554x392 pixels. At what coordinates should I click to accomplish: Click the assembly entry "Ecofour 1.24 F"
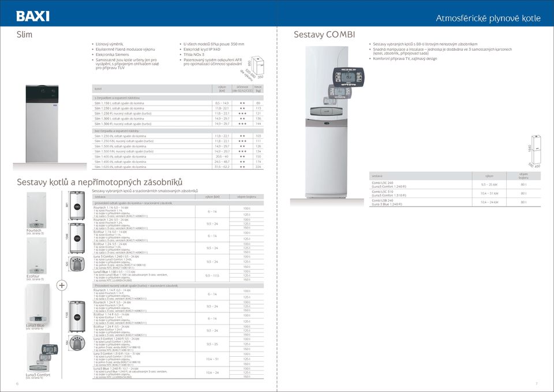[144, 330]
